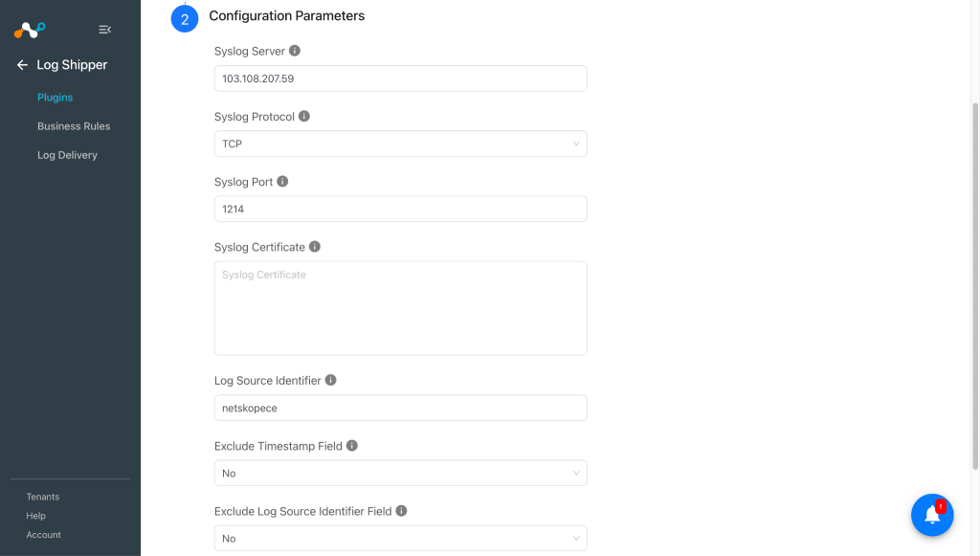The width and height of the screenshot is (980, 556).
Task: Expand the Syslog Protocol TCP dropdown
Action: pyautogui.click(x=401, y=144)
